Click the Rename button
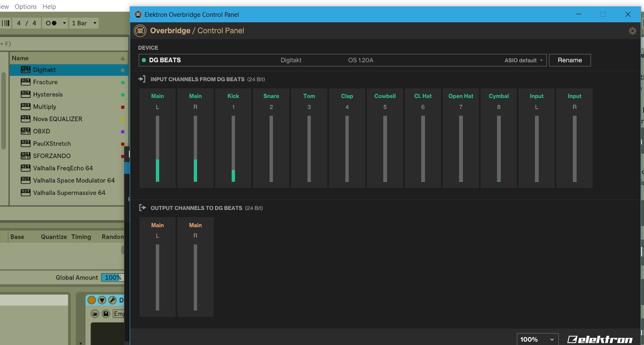Image resolution: width=644 pixels, height=345 pixels. tap(569, 60)
